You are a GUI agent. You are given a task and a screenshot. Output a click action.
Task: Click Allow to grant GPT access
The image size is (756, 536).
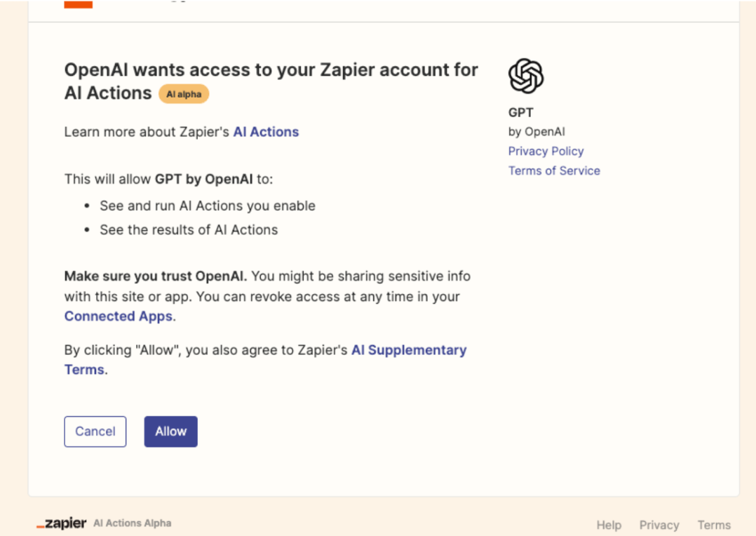tap(170, 431)
